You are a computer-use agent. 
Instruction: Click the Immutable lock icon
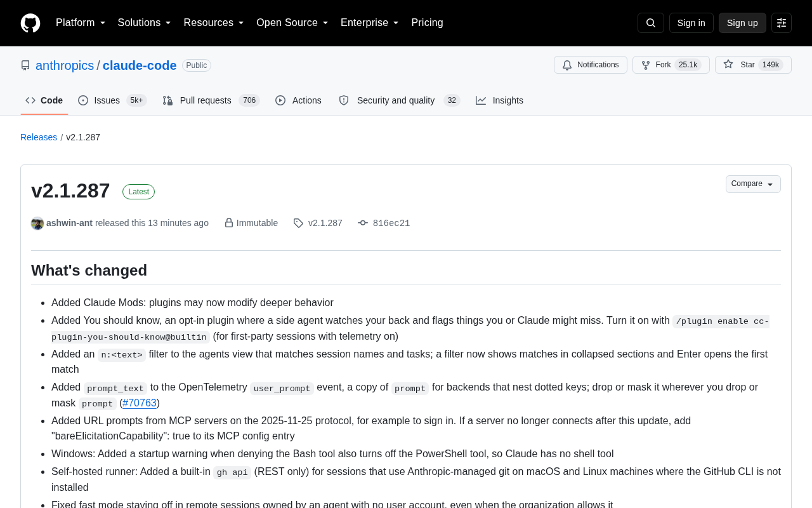click(x=229, y=223)
